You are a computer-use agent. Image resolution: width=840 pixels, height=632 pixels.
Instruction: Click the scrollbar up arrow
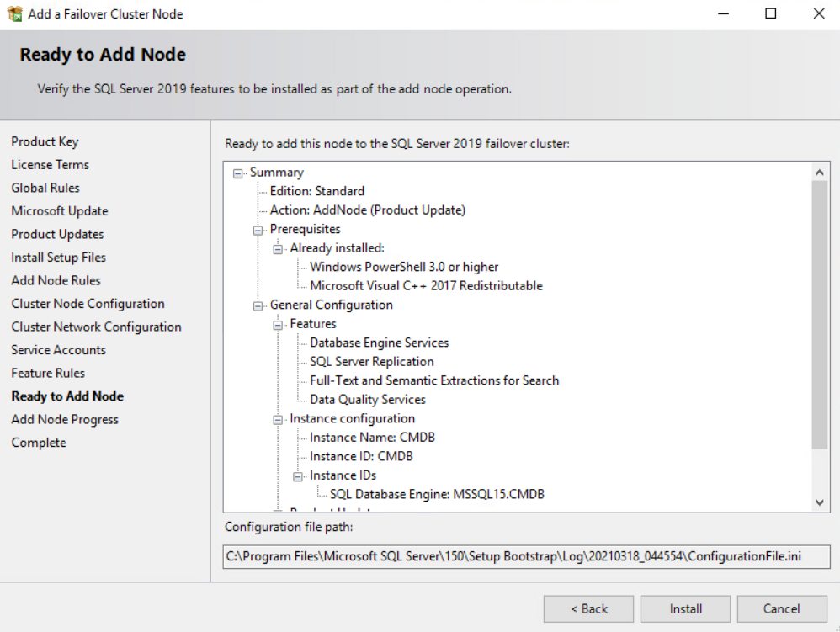819,172
